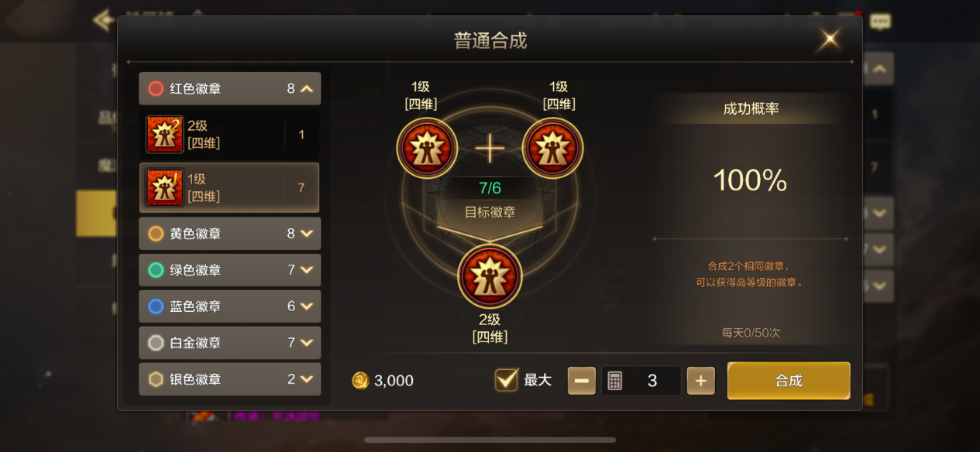
Task: Tap the right 1级 material emblem slot
Action: (x=552, y=148)
